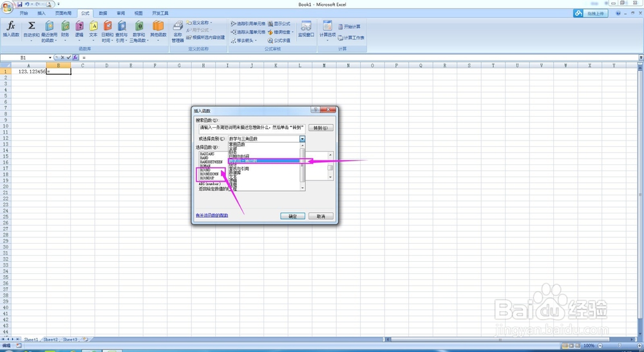
Task: Open the Sheet3 worksheet tab
Action: click(70, 340)
